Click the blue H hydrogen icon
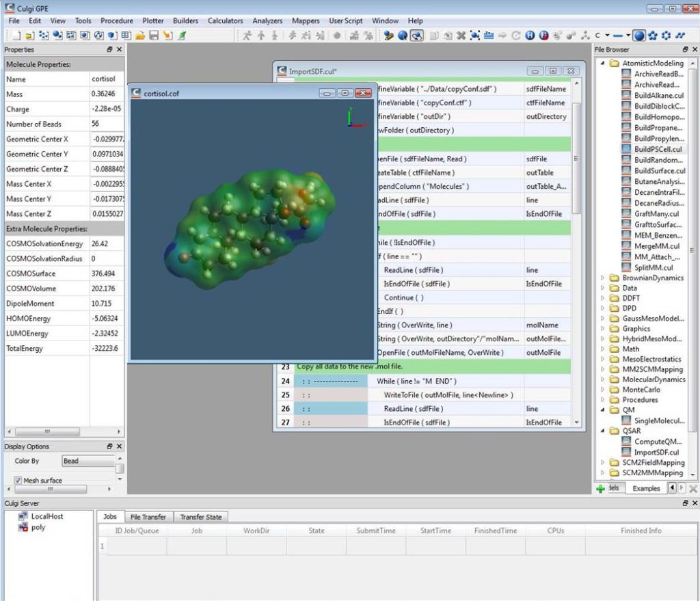700x601 pixels. (530, 35)
